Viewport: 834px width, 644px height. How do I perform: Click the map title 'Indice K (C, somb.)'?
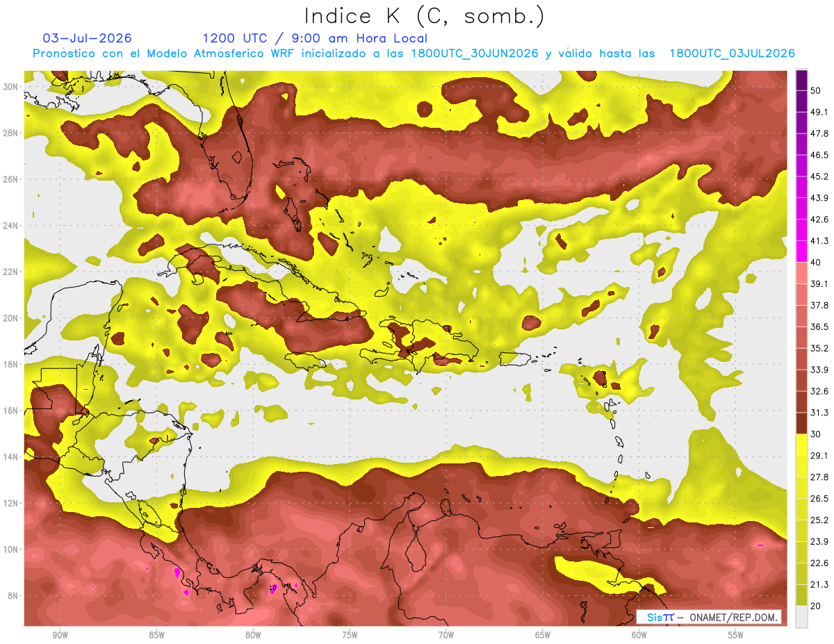click(x=424, y=16)
